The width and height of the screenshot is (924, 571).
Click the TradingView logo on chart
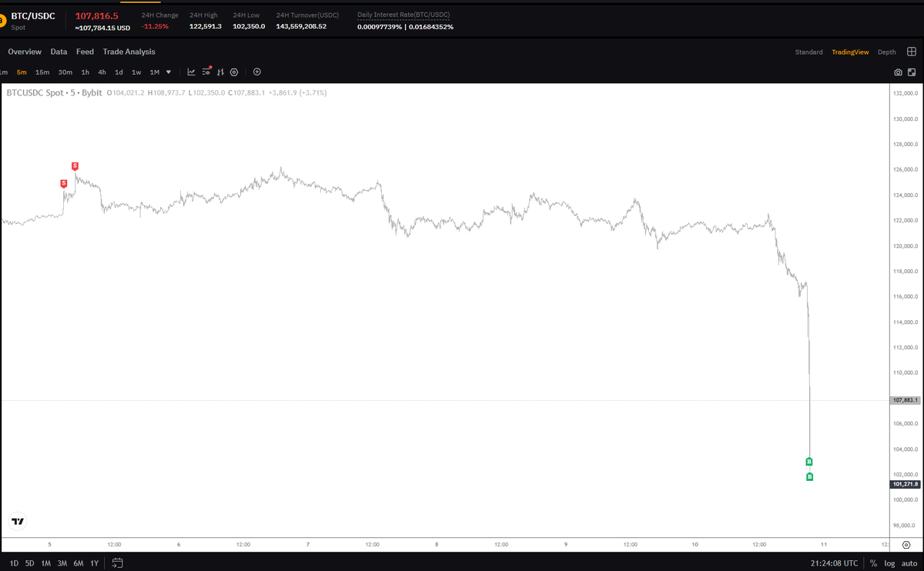click(x=18, y=521)
